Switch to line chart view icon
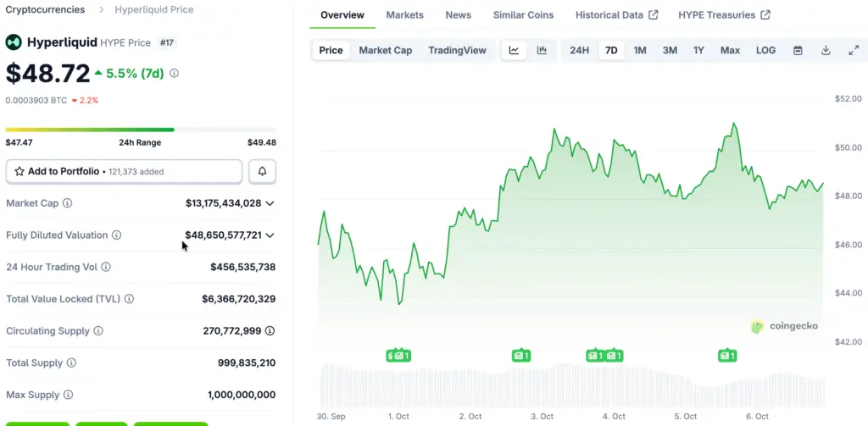868x426 pixels. (x=514, y=51)
